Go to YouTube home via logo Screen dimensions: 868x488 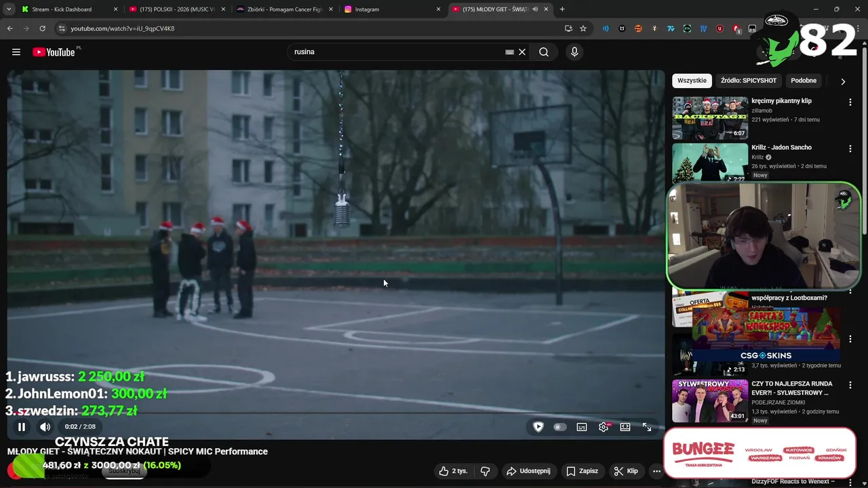(x=54, y=52)
